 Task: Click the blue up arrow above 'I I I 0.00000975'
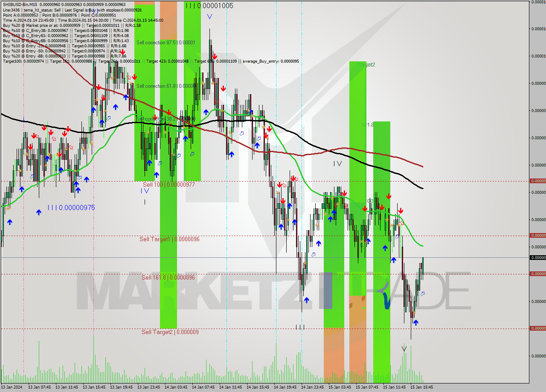pyautogui.click(x=39, y=212)
